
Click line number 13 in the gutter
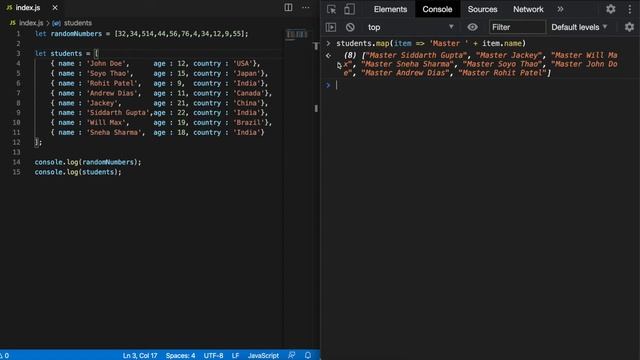tap(16, 152)
